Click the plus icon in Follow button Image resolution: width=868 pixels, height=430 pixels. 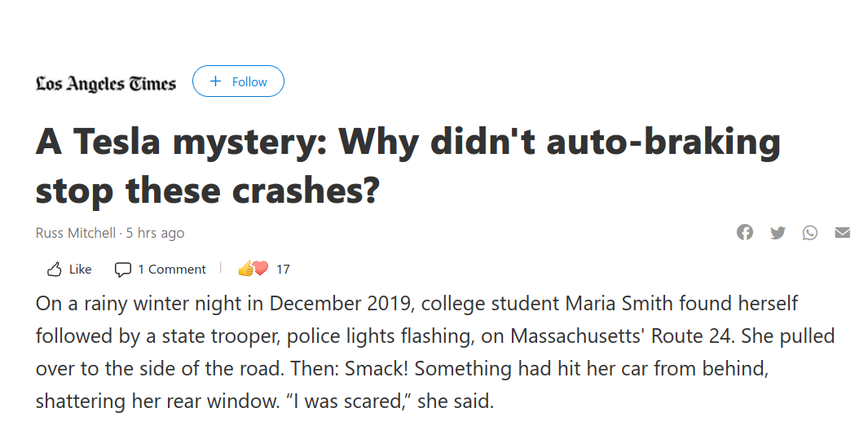click(216, 81)
